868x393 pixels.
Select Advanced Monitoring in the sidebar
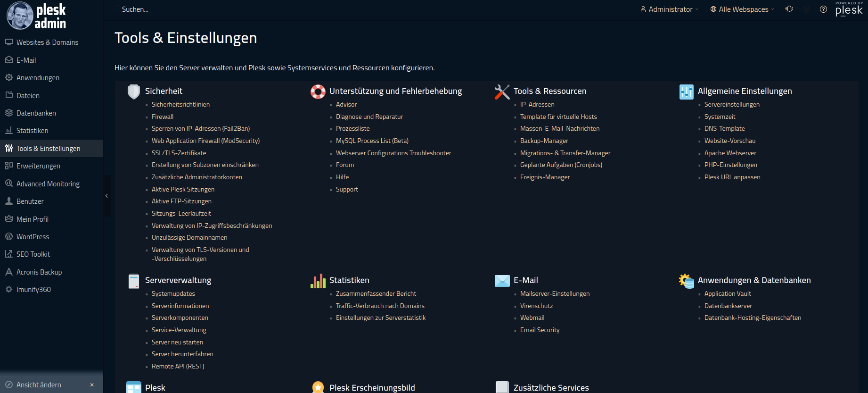[48, 184]
